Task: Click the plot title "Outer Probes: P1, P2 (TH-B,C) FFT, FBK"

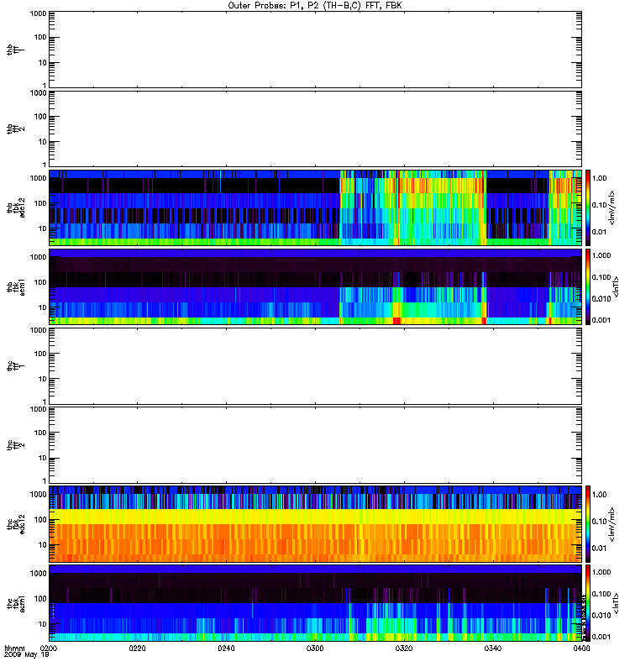Action: 315,6
